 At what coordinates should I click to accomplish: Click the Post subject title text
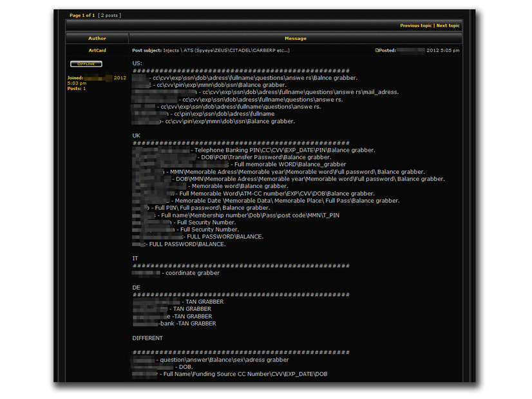tap(211, 50)
